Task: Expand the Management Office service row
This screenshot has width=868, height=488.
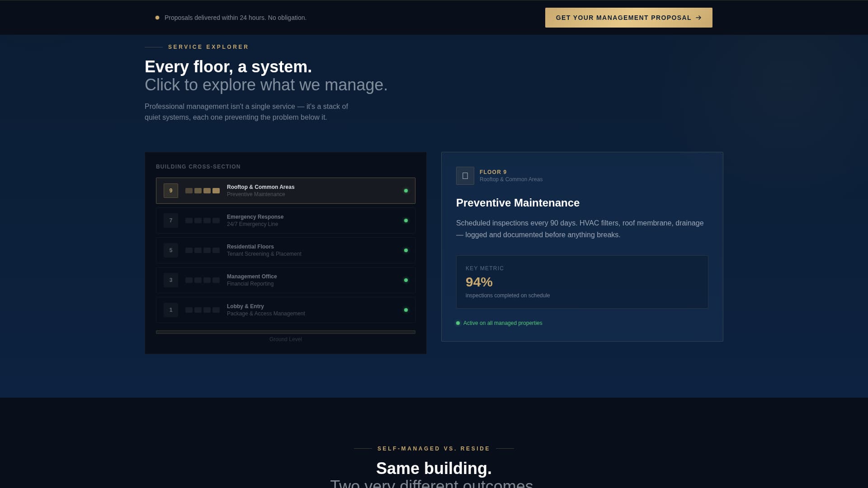Action: point(286,280)
